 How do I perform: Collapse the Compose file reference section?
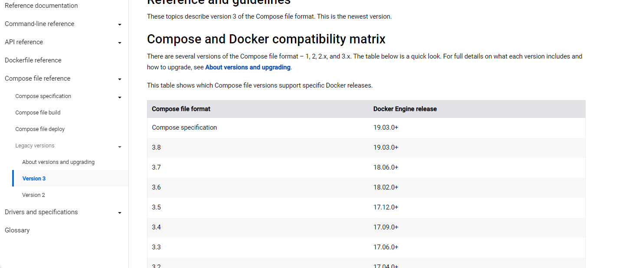pos(119,79)
